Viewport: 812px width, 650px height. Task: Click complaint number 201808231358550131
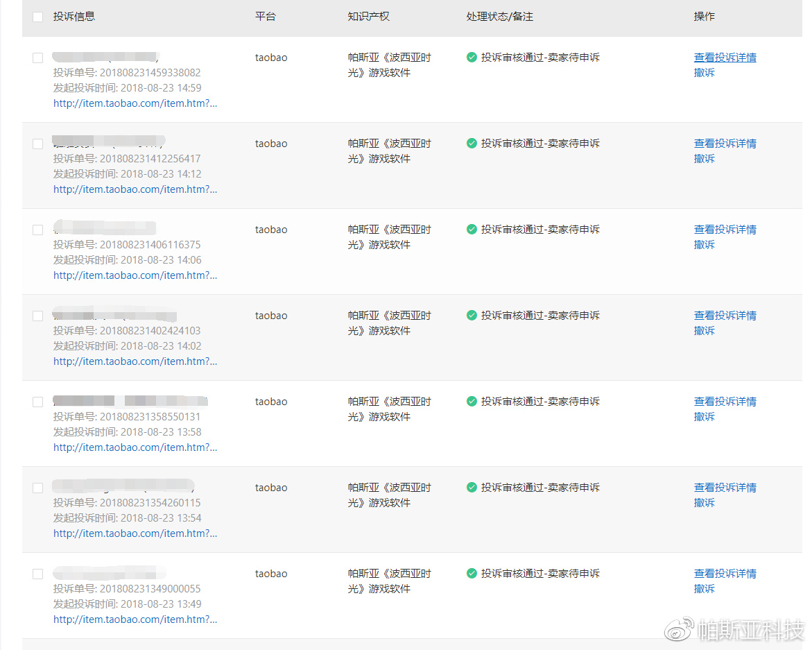click(x=150, y=416)
